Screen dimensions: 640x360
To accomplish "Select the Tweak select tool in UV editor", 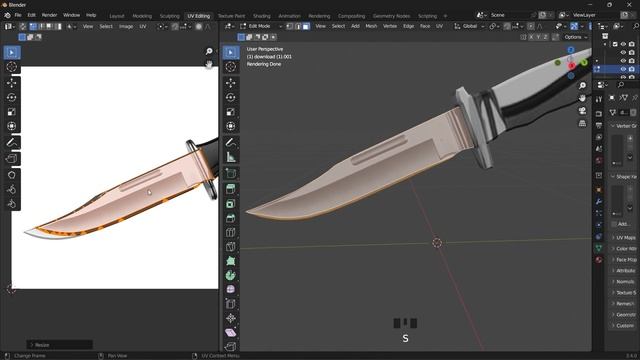I will (11, 52).
